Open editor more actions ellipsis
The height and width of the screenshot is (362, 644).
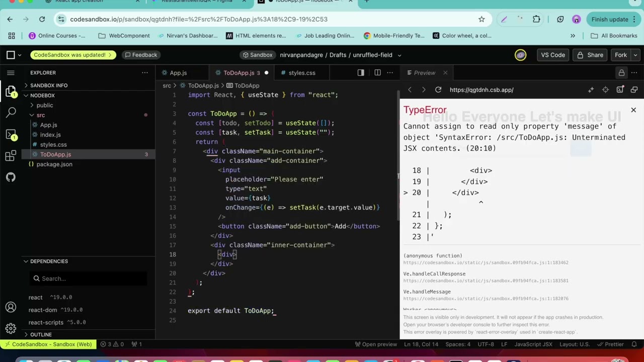click(x=390, y=73)
